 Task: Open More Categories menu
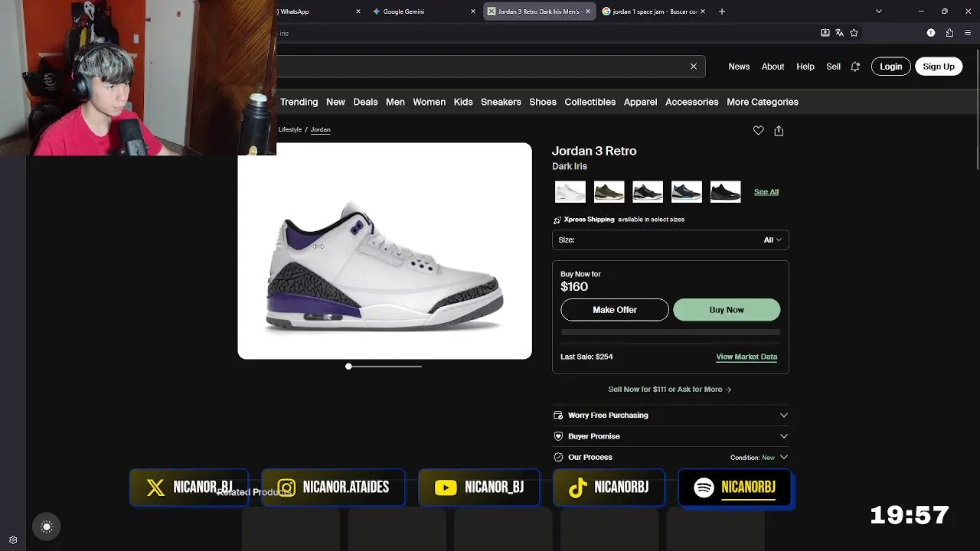(x=763, y=102)
